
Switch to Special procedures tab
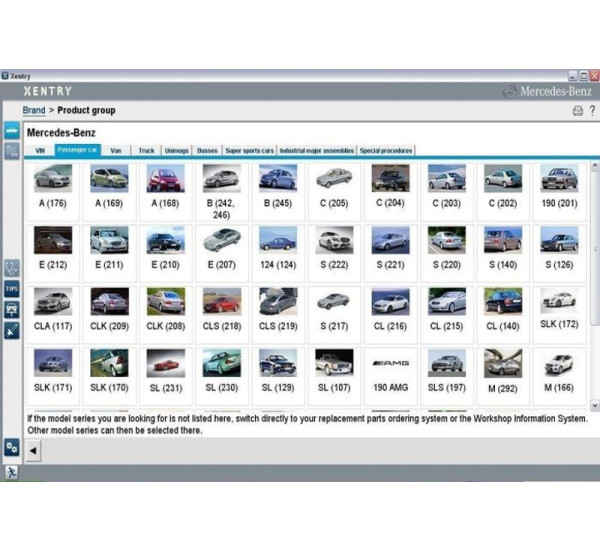385,150
